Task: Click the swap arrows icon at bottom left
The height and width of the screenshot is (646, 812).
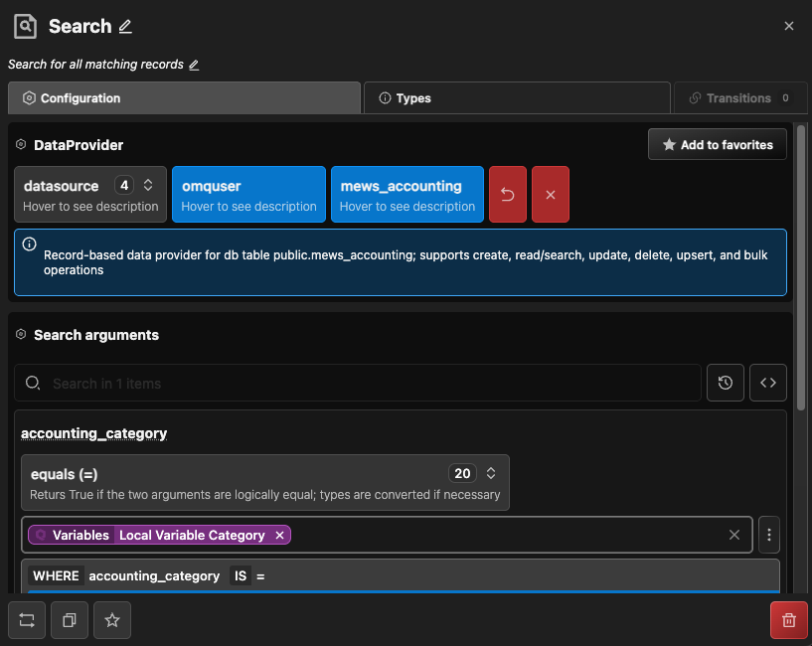Action: (27, 620)
